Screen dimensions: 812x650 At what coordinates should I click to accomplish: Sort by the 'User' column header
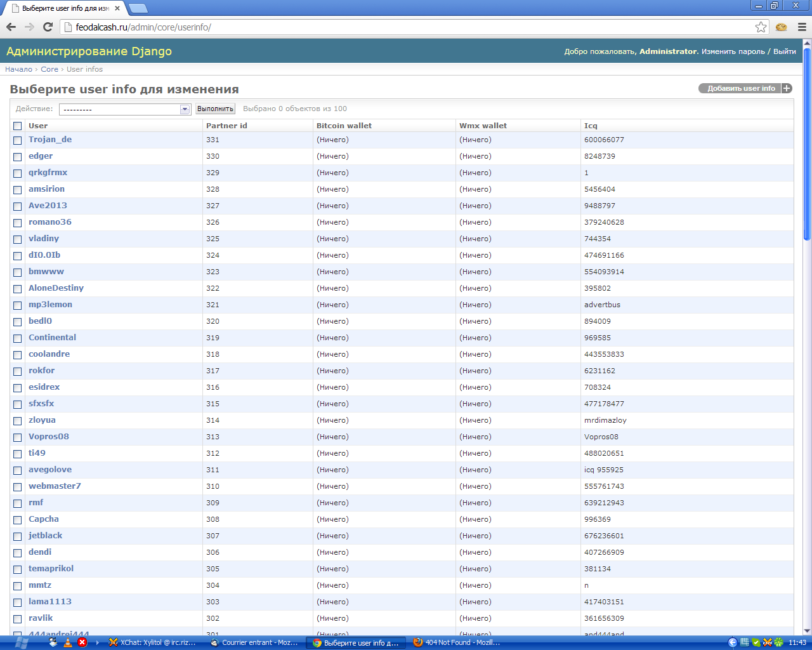pos(38,126)
